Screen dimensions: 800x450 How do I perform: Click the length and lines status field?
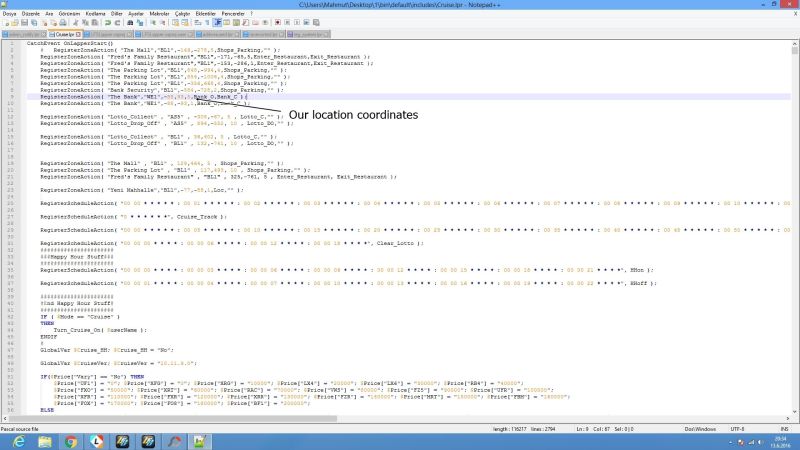pos(524,429)
